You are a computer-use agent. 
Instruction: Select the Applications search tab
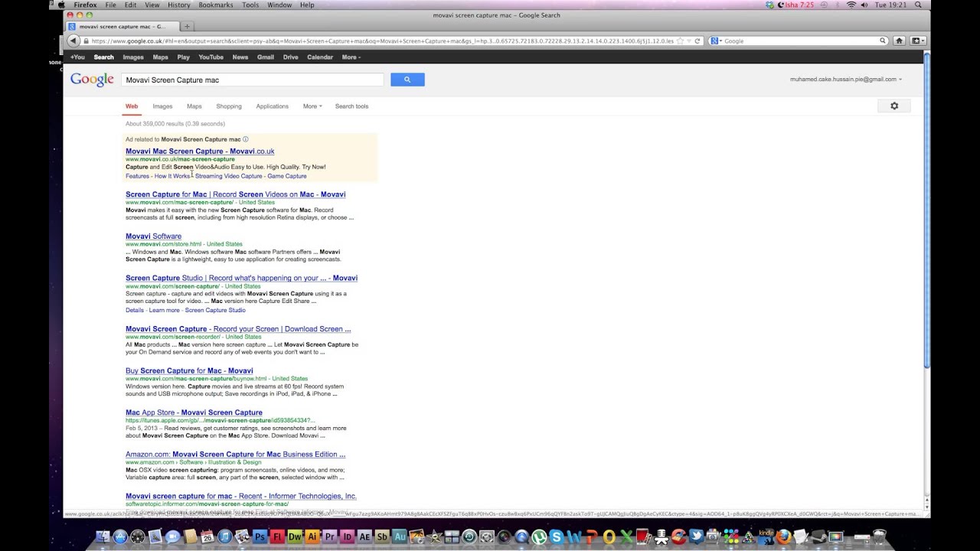point(272,106)
